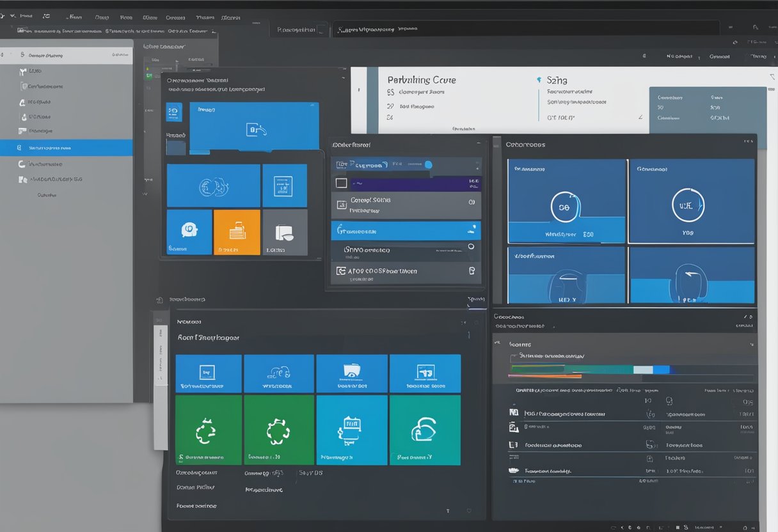778x532 pixels.
Task: Collapse the tree arrow at top of left sidebar
Action: (x=22, y=56)
